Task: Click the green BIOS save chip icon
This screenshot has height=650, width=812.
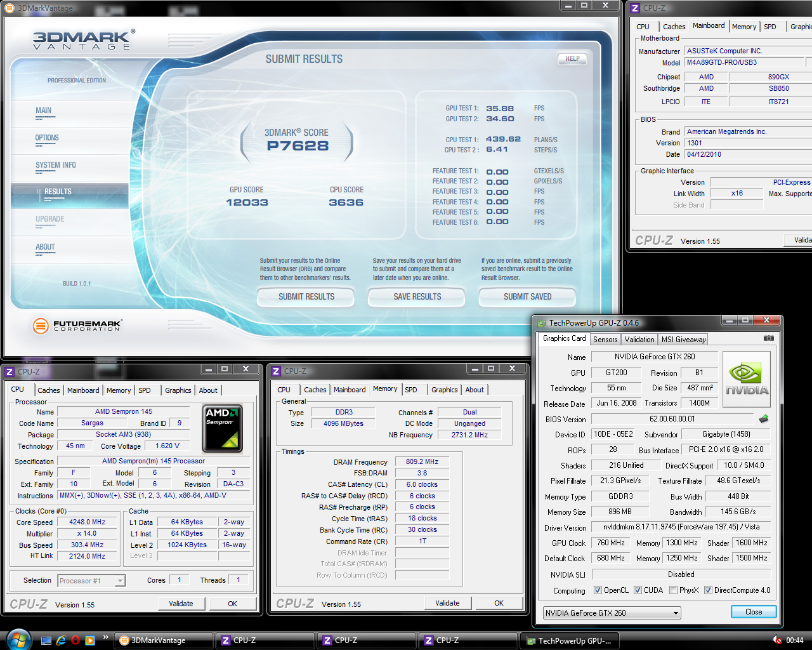Action: [x=764, y=418]
